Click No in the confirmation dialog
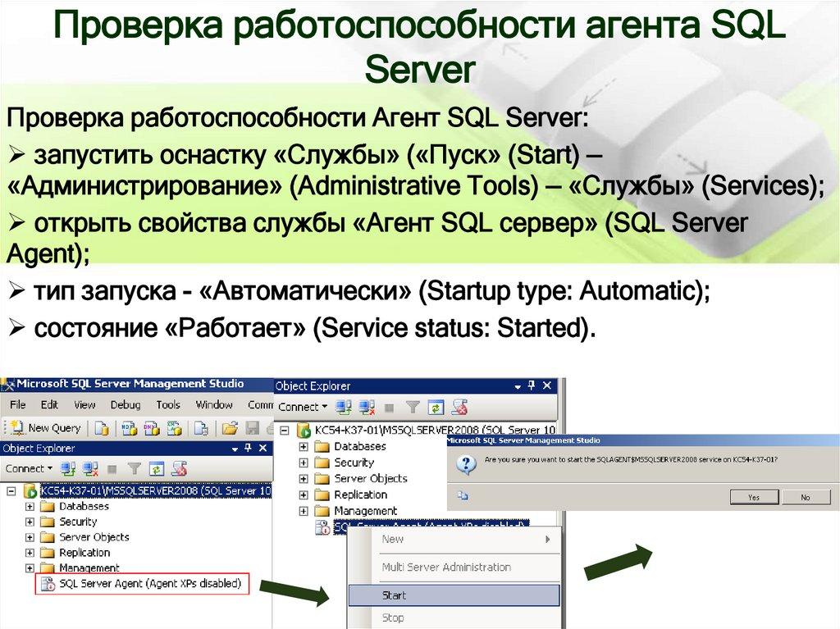Viewport: 840px width, 629px height. tap(806, 496)
